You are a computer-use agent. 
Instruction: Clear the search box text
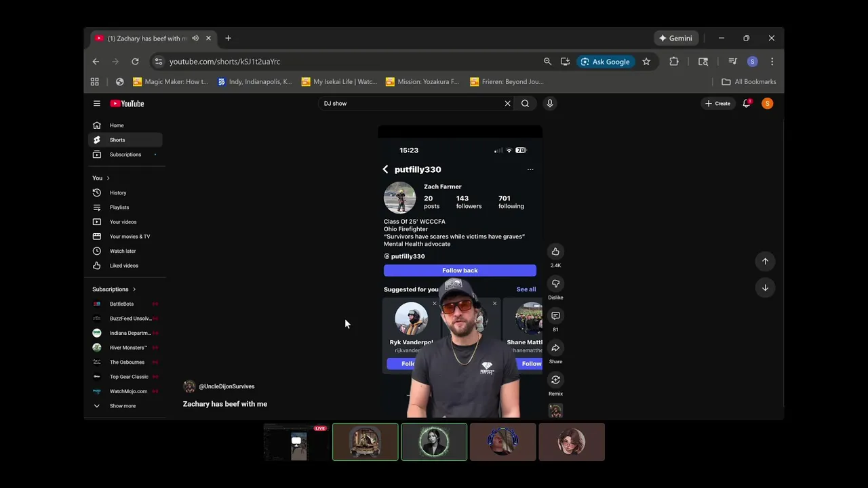[507, 104]
